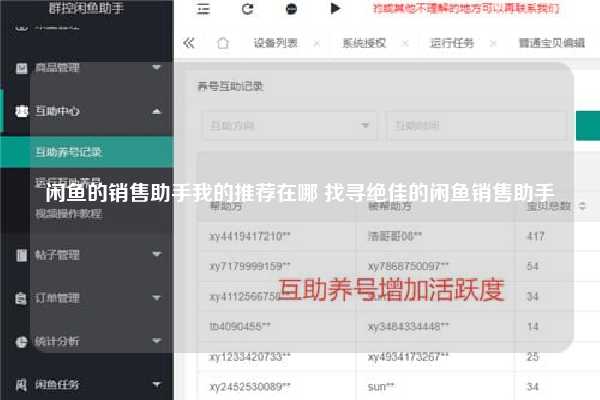Click the play triangle icon in toolbar

[x=335, y=8]
